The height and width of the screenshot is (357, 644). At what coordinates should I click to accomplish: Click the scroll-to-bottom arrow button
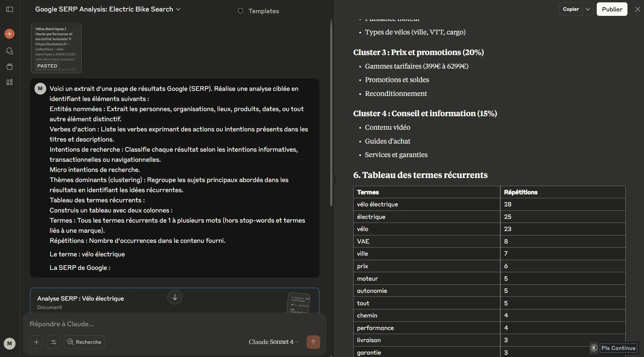pos(175,297)
